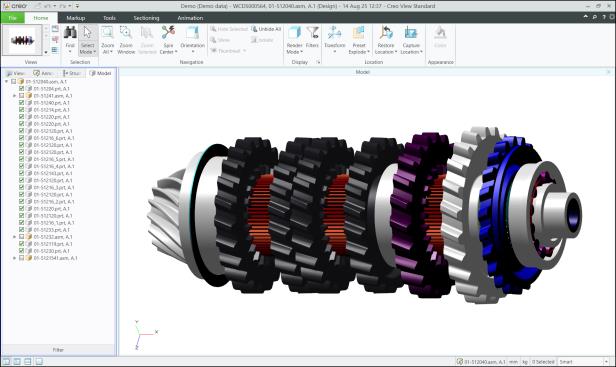
Task: Collapse the ribbon with the up arrow
Action: click(x=586, y=17)
